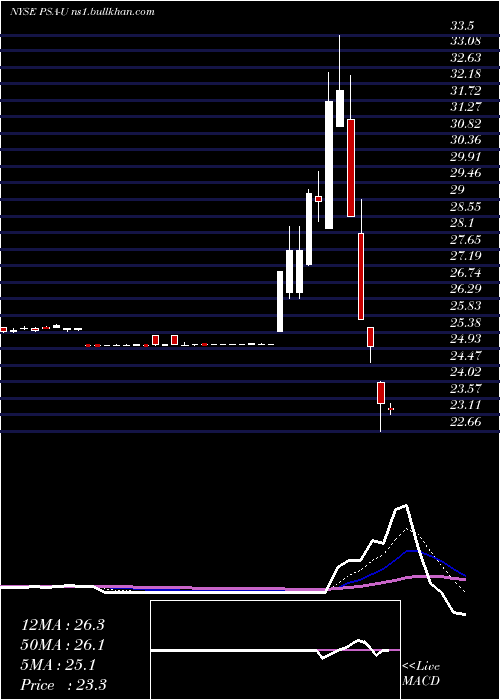Click the 31.72 price axis label

[x=465, y=91]
